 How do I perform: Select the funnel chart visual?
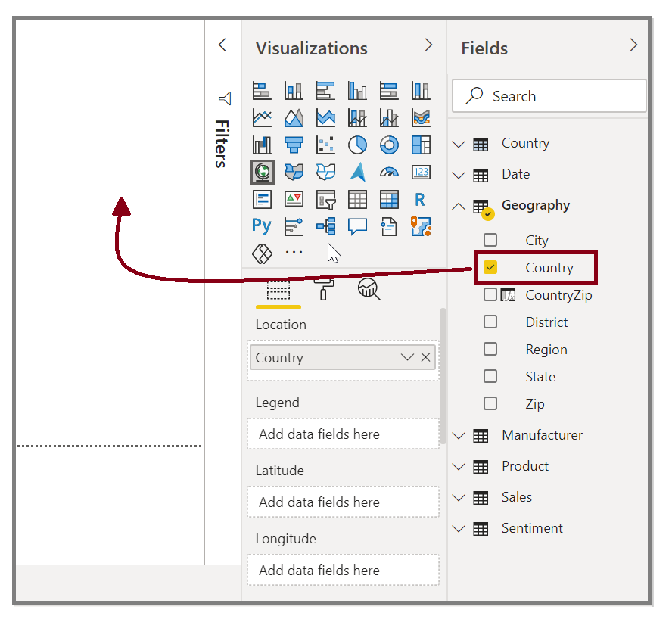[x=294, y=145]
